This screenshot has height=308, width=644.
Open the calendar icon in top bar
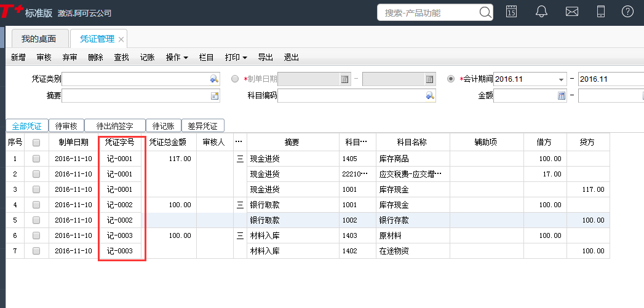[511, 12]
